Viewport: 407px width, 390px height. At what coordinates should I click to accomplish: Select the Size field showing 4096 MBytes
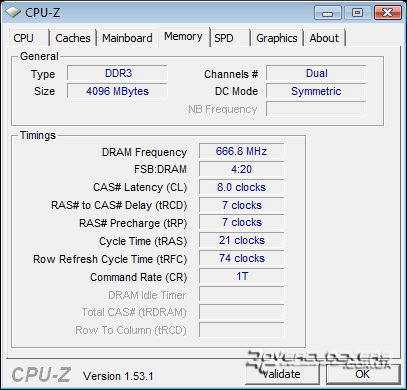pyautogui.click(x=117, y=91)
